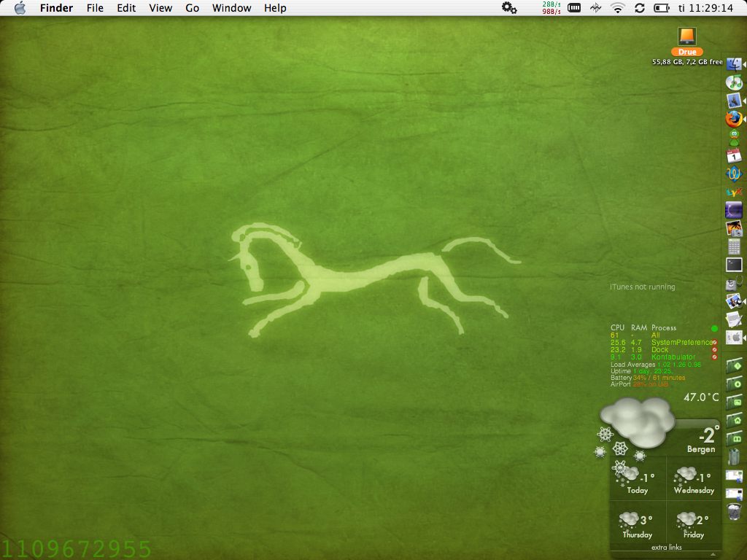Open the battery status menu extra
The image size is (747, 560).
tap(661, 7)
